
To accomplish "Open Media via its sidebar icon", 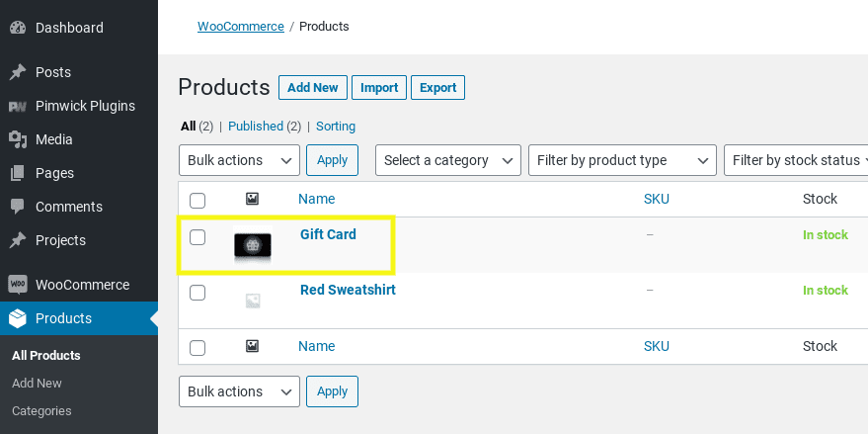I will [x=17, y=139].
